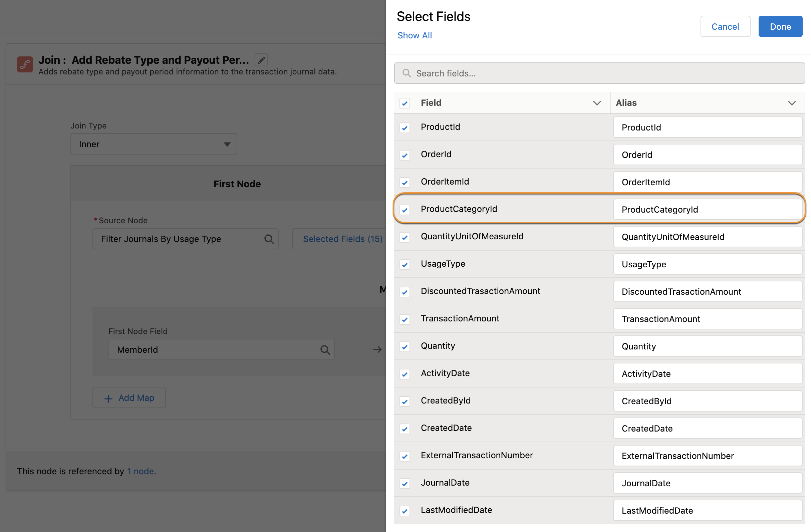Click the search icon in First Node Field
Screen dimensions: 811x532
pos(325,350)
